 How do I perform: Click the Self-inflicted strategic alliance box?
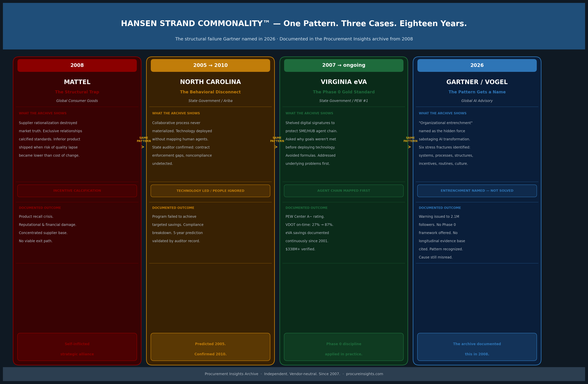77,347
